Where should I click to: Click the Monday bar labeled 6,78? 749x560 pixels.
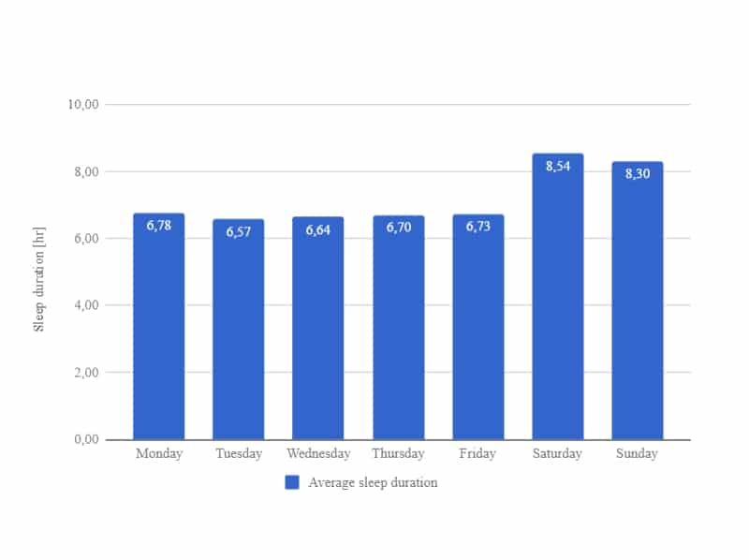(158, 326)
